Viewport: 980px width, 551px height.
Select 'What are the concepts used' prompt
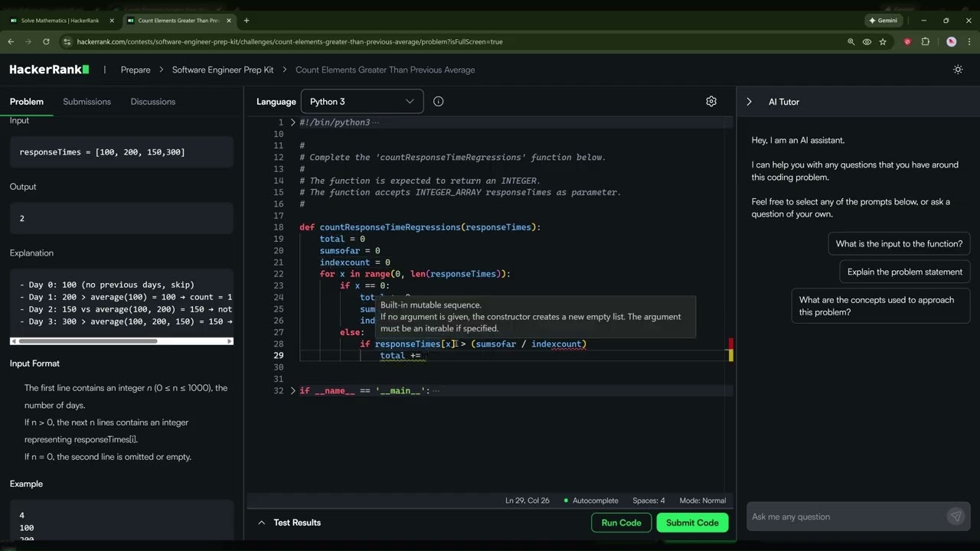point(880,306)
